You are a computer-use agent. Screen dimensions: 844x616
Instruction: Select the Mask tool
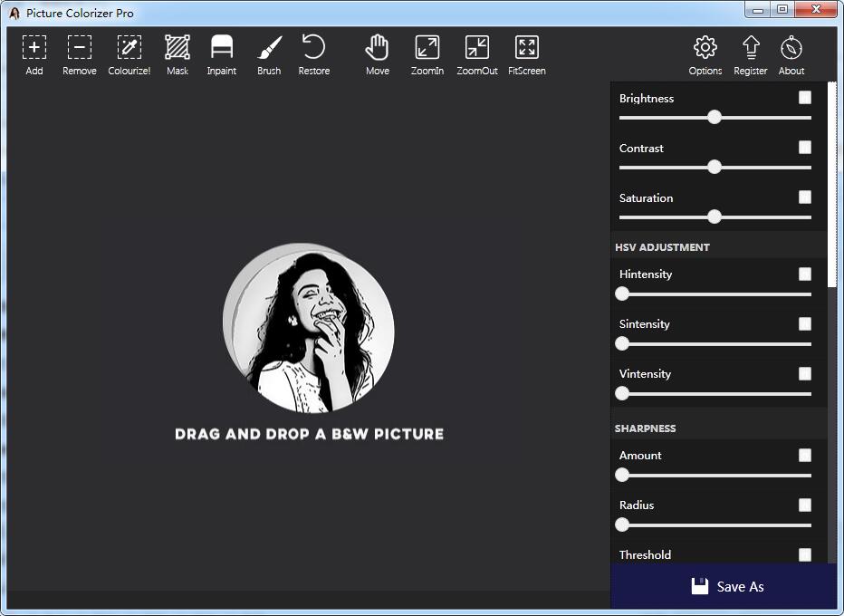point(177,53)
